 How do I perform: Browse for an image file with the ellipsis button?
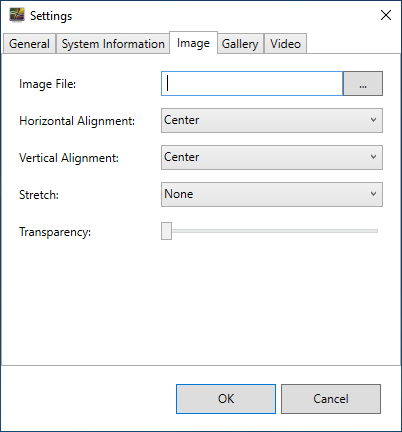point(363,83)
